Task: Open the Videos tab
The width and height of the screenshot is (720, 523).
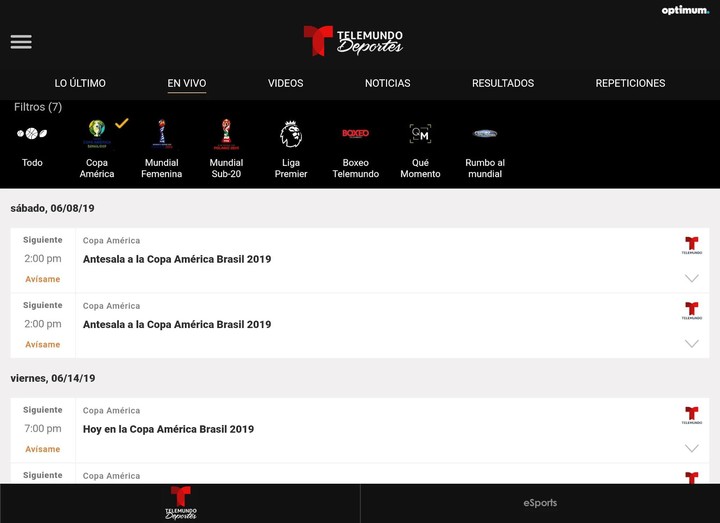Action: (286, 83)
